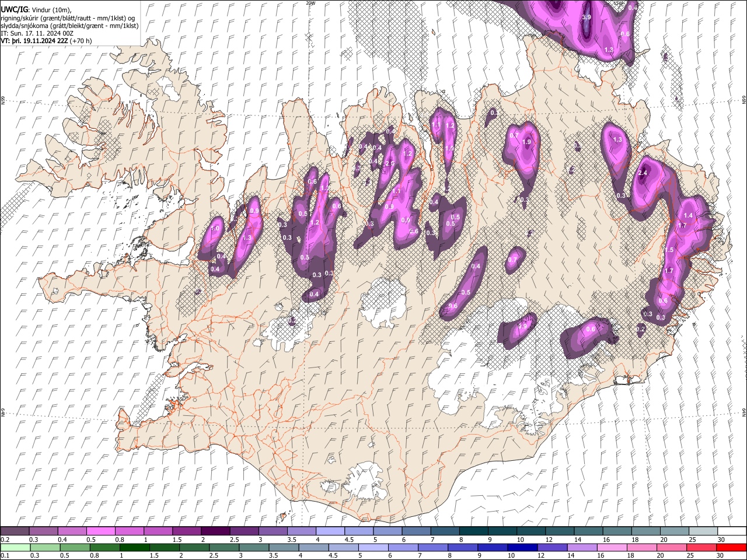Click the 2.4 precipitation value on the map
Screen dimensions: 747x560
[x=643, y=173]
